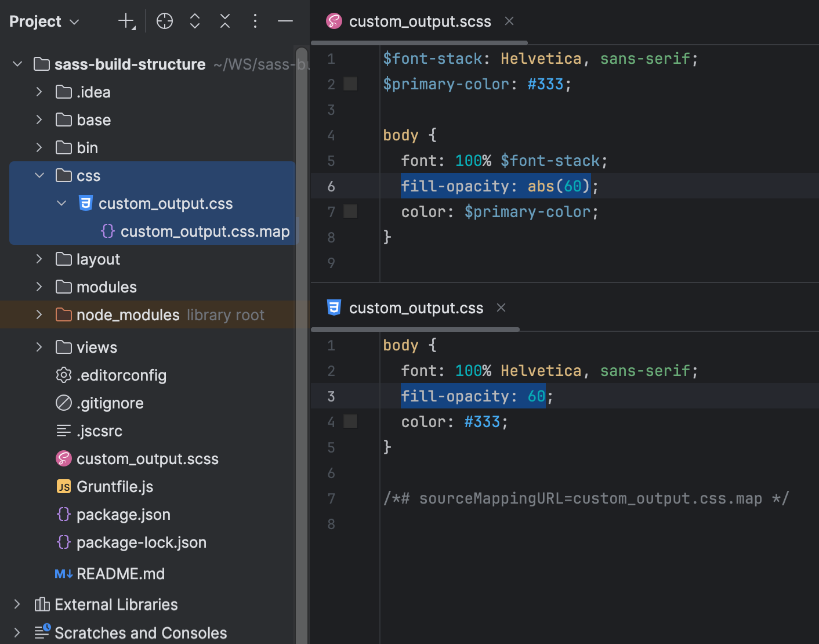Switch to the custom_output.scss editor tab
The image size is (819, 644).
tap(419, 21)
